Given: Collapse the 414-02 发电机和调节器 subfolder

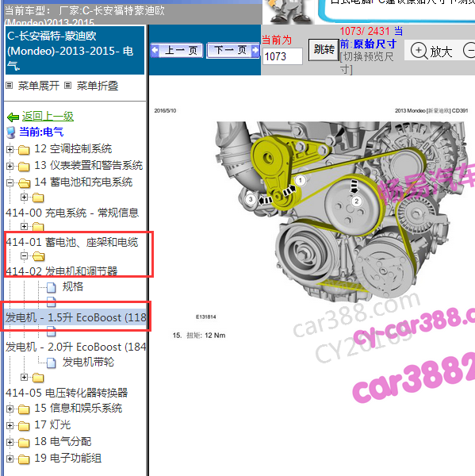Looking at the screenshot, I should 24,256.
